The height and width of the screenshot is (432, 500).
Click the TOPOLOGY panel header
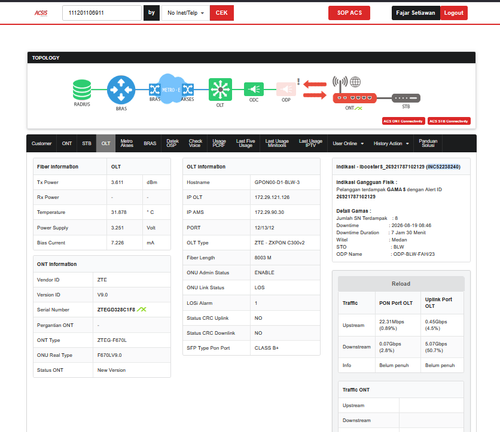tap(251, 58)
